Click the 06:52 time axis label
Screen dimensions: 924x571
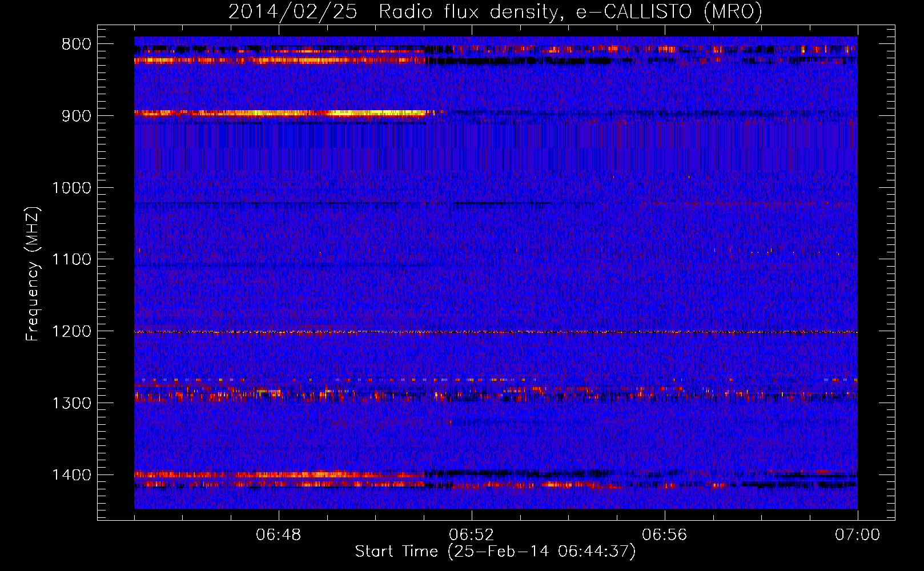click(x=472, y=535)
